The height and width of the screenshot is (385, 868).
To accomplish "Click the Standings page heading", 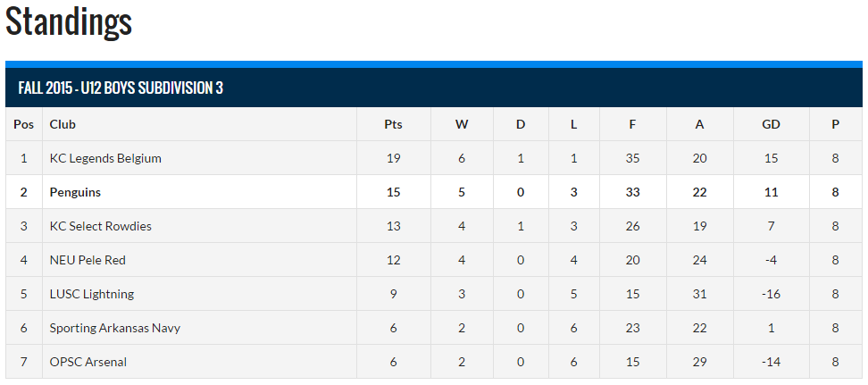I will coord(69,21).
